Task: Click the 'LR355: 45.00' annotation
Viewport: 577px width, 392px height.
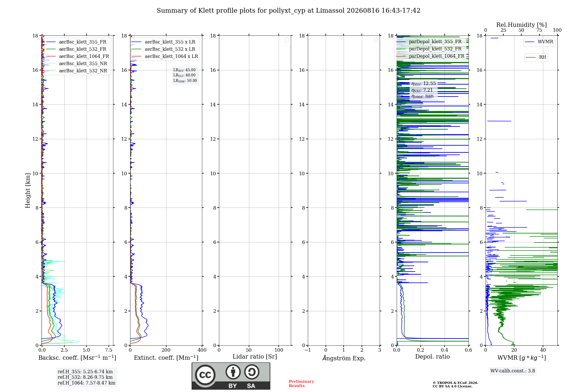Action: pyautogui.click(x=184, y=70)
